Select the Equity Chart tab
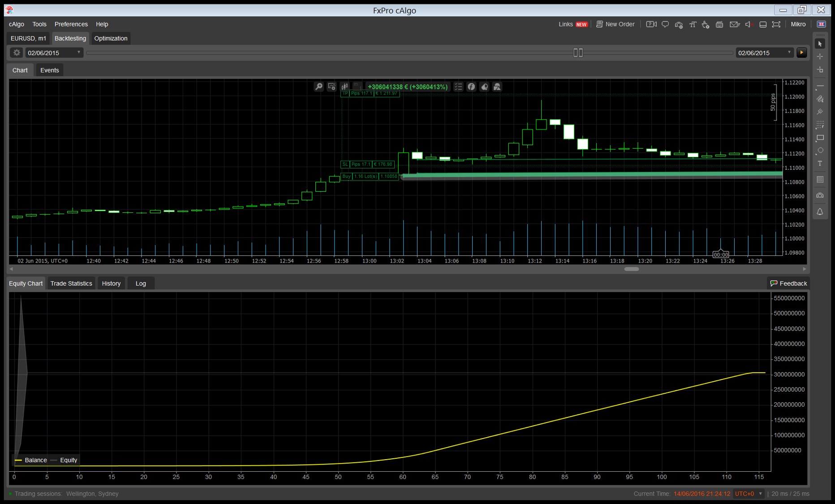The width and height of the screenshot is (835, 504). point(26,283)
